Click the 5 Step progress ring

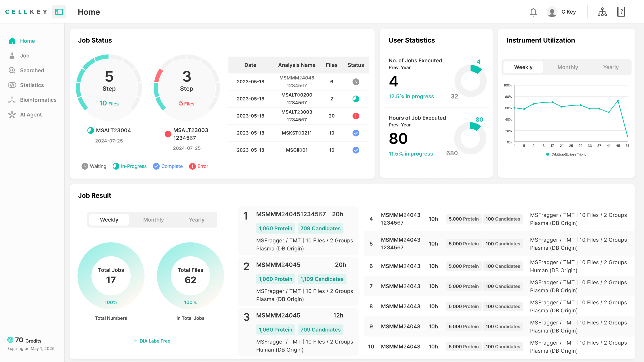pos(109,87)
